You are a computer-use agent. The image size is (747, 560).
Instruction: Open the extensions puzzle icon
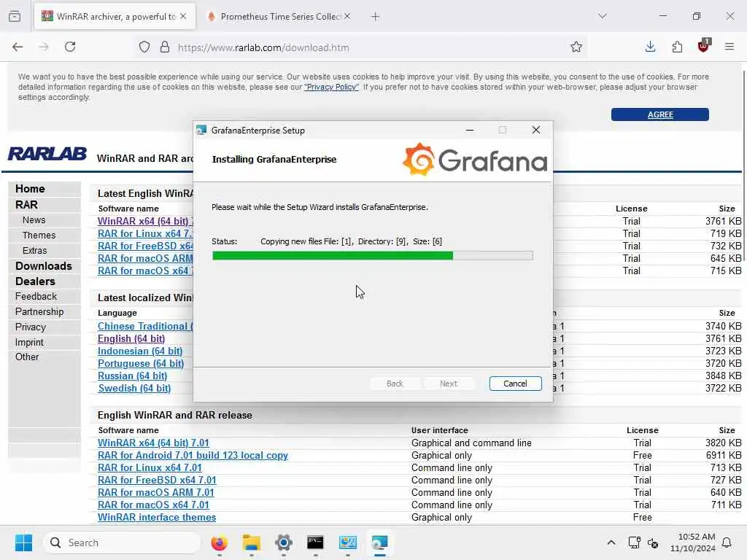point(677,47)
